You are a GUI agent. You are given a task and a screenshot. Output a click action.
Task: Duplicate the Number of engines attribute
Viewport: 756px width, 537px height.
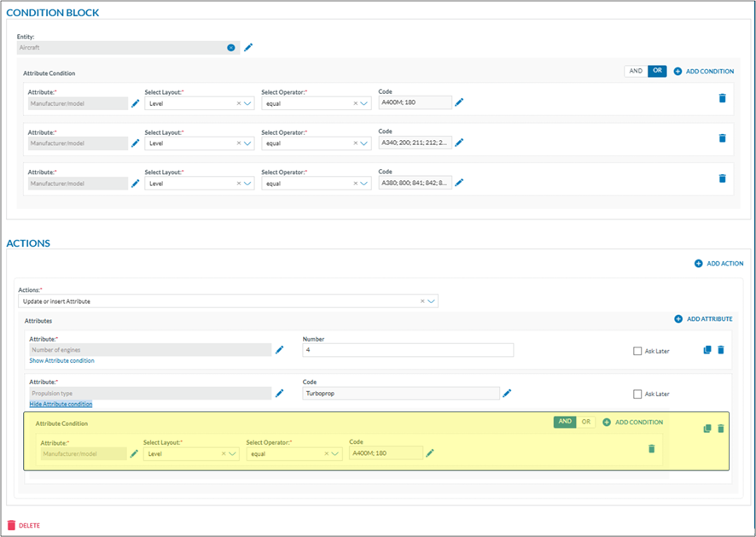[707, 350]
